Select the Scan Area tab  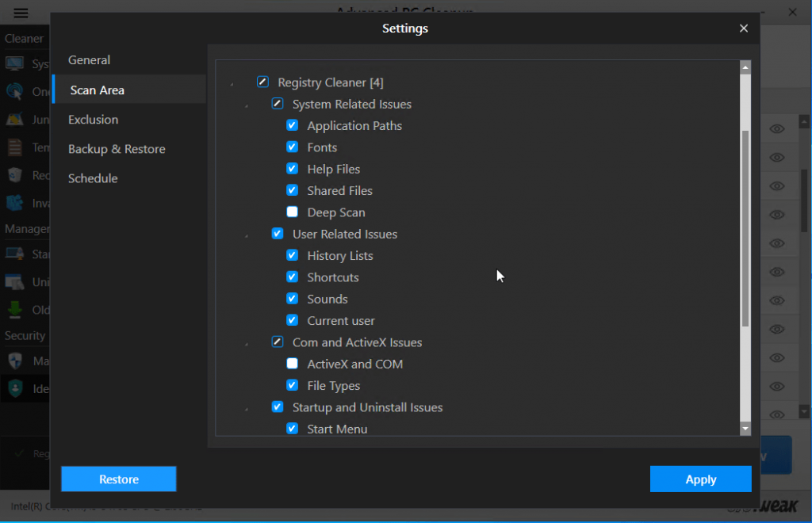129,90
